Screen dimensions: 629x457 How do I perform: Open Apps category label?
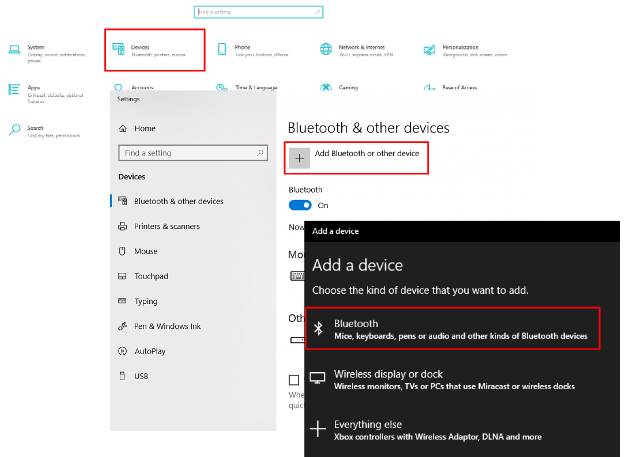click(x=34, y=87)
